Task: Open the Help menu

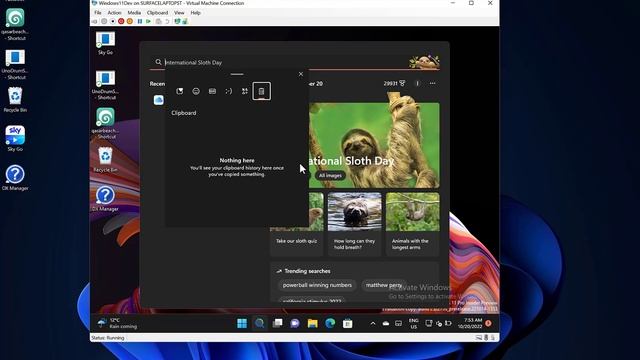Action: click(196, 13)
